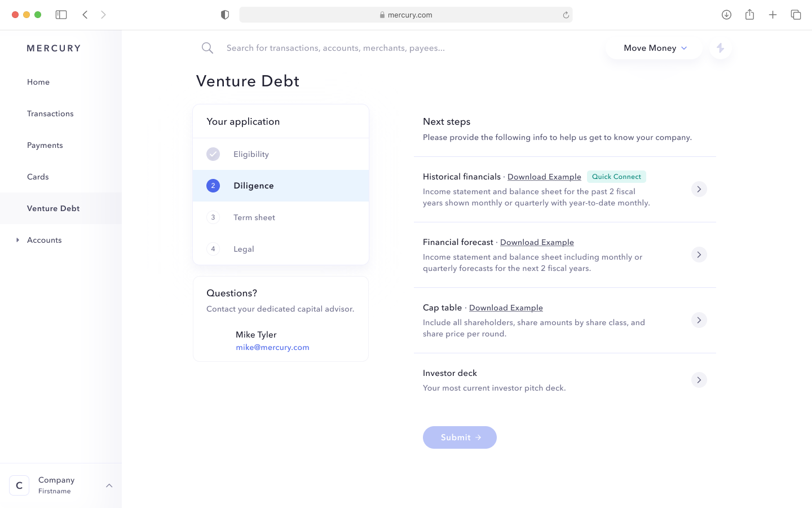Image resolution: width=812 pixels, height=508 pixels.
Task: Click the mercury.com address bar
Action: click(x=406, y=15)
